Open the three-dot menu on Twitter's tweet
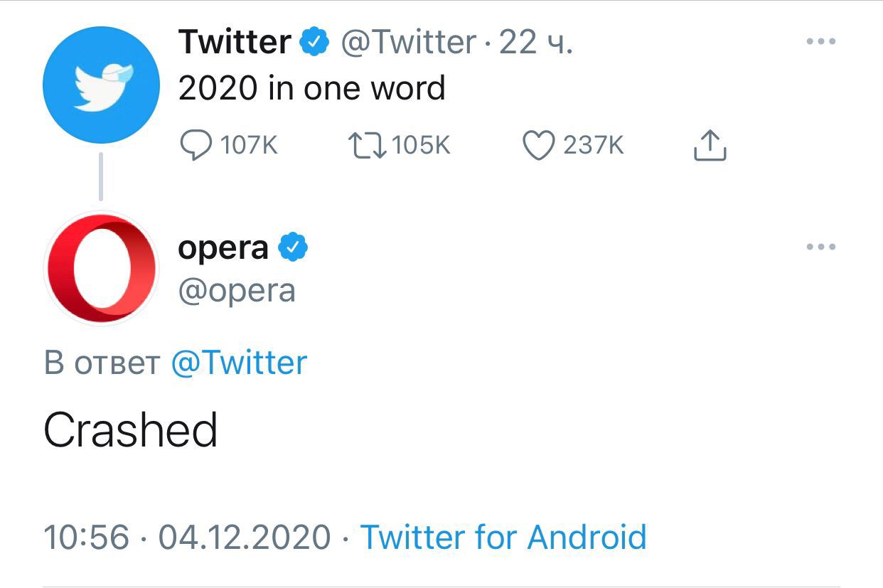The image size is (883, 588). coord(821,41)
